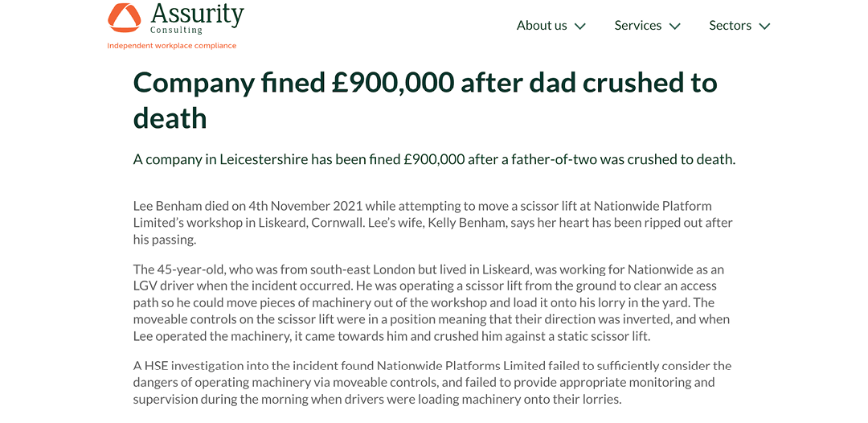This screenshot has width=868, height=423.
Task: Open the Sectors menu
Action: [730, 26]
